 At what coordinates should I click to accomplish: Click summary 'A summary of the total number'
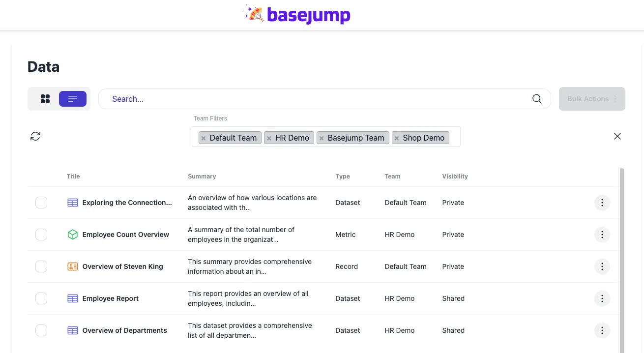(241, 235)
